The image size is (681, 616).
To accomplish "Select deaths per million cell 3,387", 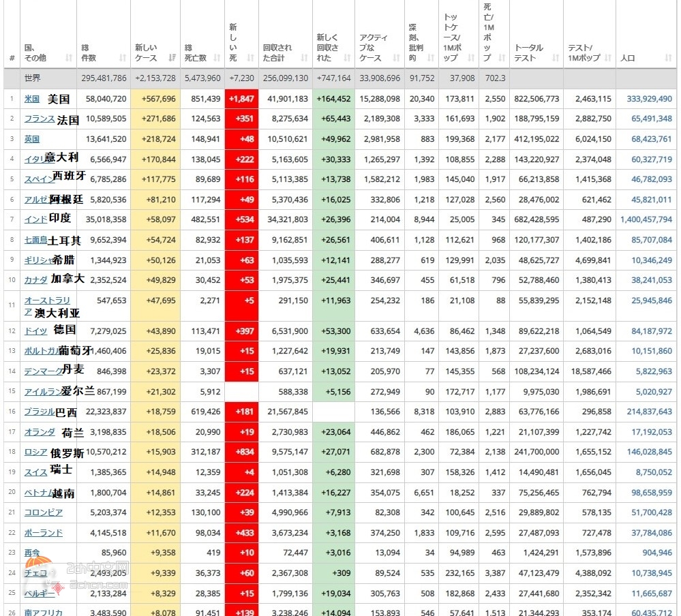I will point(495,573).
